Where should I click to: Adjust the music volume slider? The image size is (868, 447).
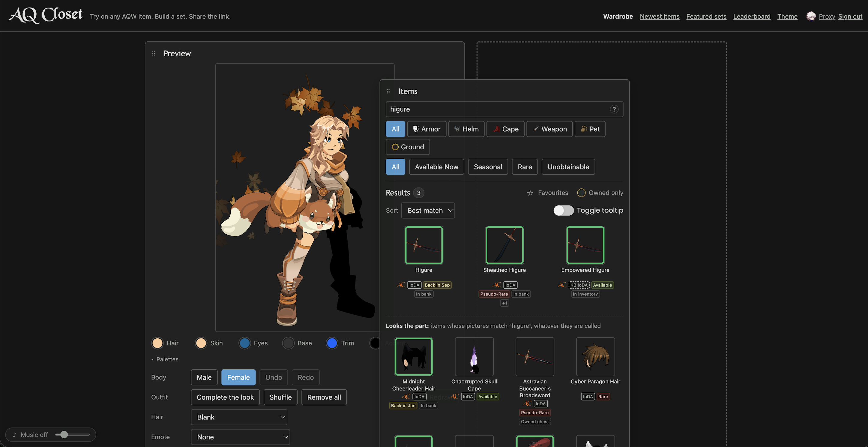tap(73, 434)
